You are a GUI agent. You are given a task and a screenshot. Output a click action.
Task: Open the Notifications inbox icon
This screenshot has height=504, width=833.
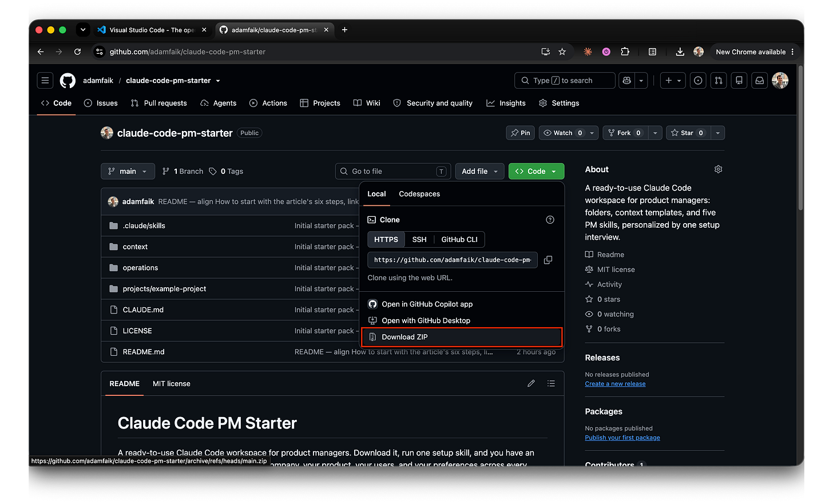point(760,81)
